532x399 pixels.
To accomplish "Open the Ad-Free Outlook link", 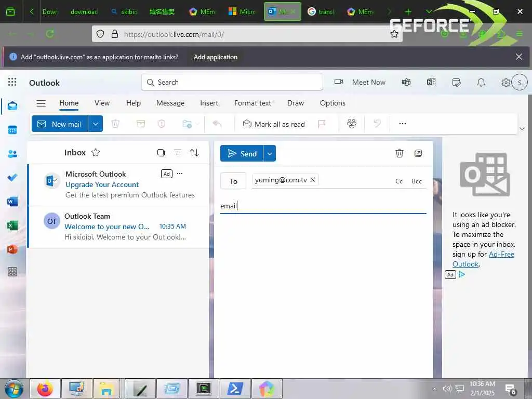I will [x=483, y=259].
